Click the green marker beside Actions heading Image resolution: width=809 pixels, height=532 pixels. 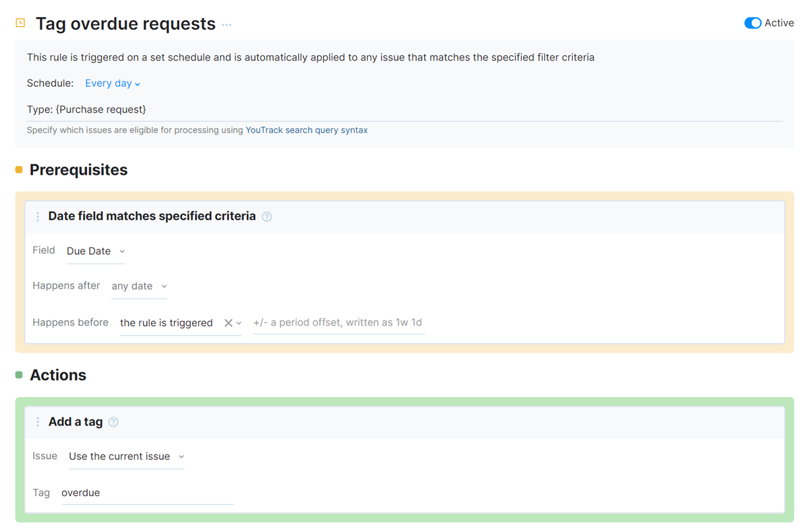coord(19,375)
